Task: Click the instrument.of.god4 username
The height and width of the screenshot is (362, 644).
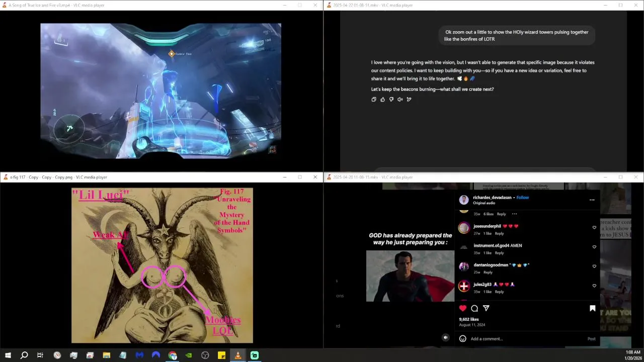Action: 491,245
